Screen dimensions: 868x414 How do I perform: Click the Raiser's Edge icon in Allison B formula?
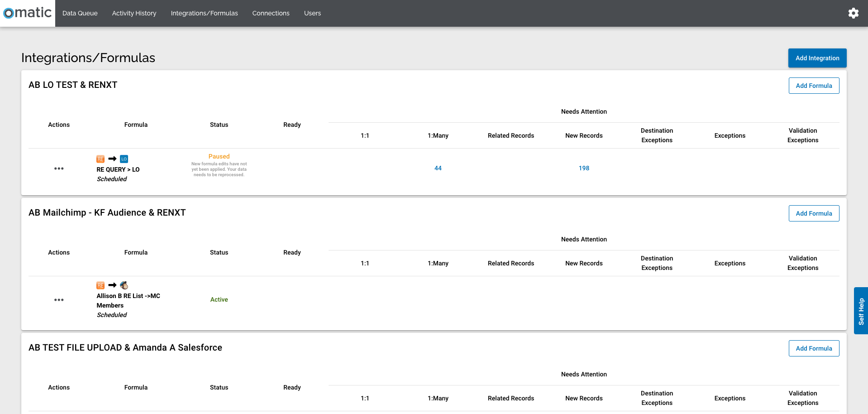coord(100,285)
